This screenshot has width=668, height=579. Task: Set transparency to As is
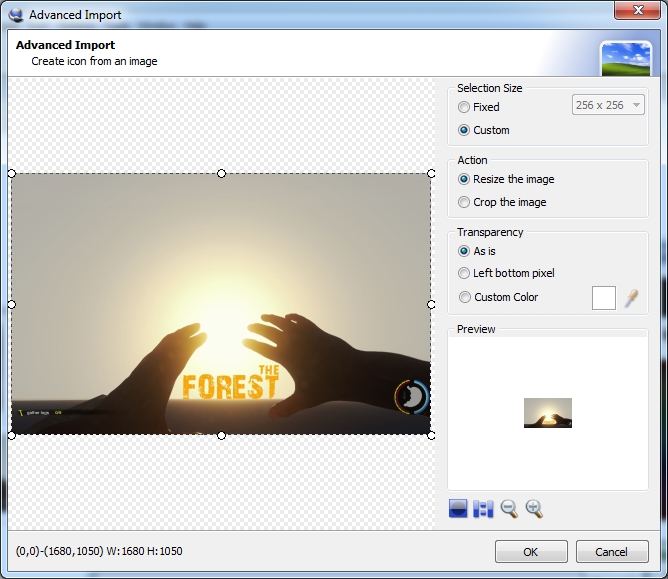click(x=464, y=251)
